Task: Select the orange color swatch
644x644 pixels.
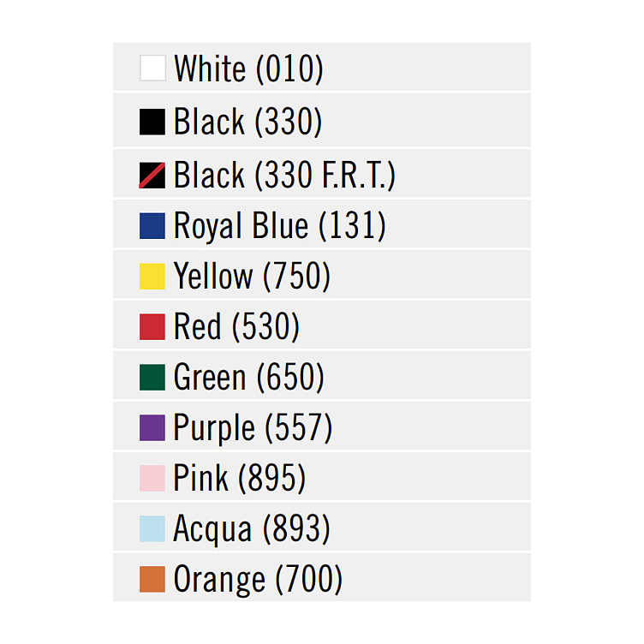Action: pos(152,579)
